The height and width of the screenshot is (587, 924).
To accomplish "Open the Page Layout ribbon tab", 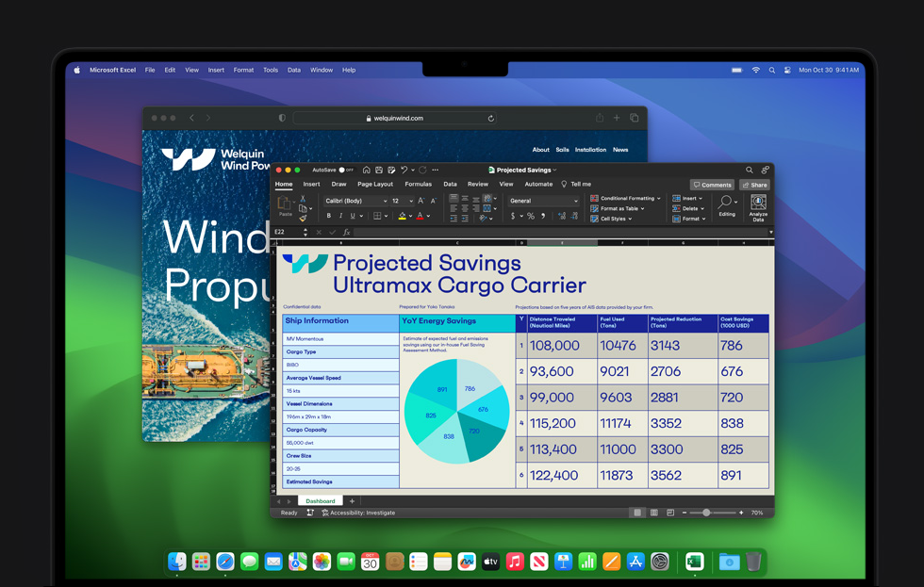I will 375,185.
